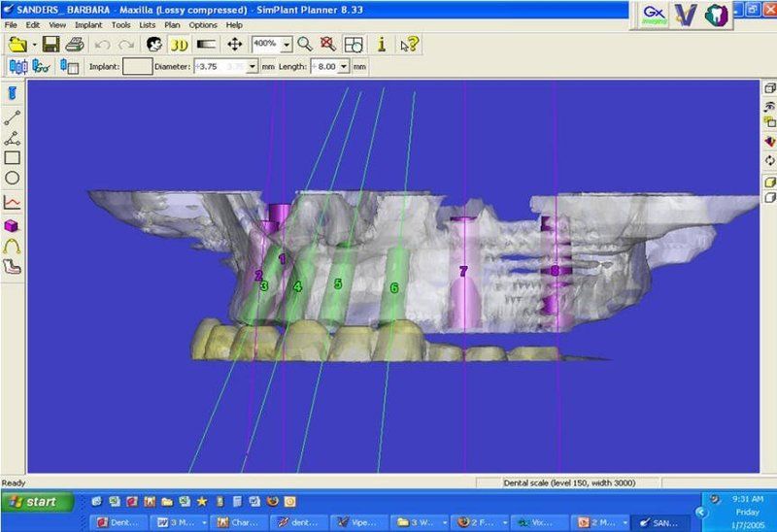The image size is (777, 532).
Task: Click the Undo arrow
Action: [x=102, y=45]
